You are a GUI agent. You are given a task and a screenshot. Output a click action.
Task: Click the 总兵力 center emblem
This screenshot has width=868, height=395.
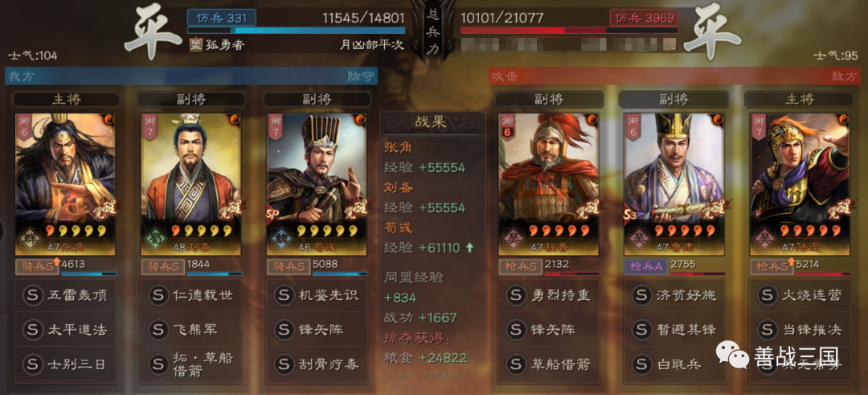tap(433, 31)
